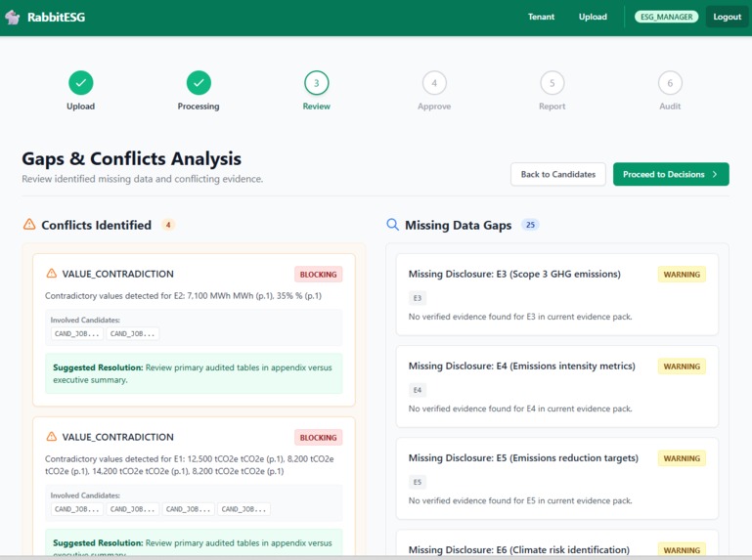
Task: Click WARNING badge on E4 disclosure card
Action: tap(682, 366)
